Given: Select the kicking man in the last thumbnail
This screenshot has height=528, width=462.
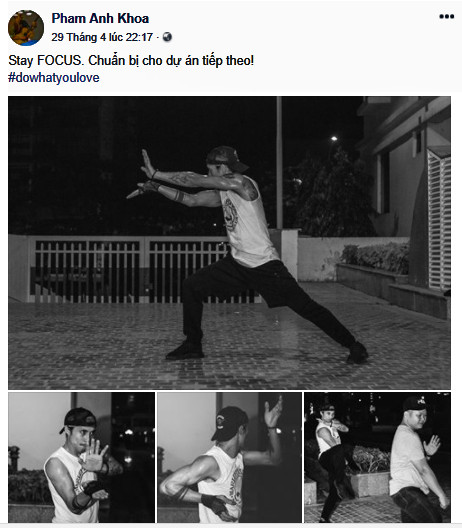Looking at the screenshot, I should point(332,461).
